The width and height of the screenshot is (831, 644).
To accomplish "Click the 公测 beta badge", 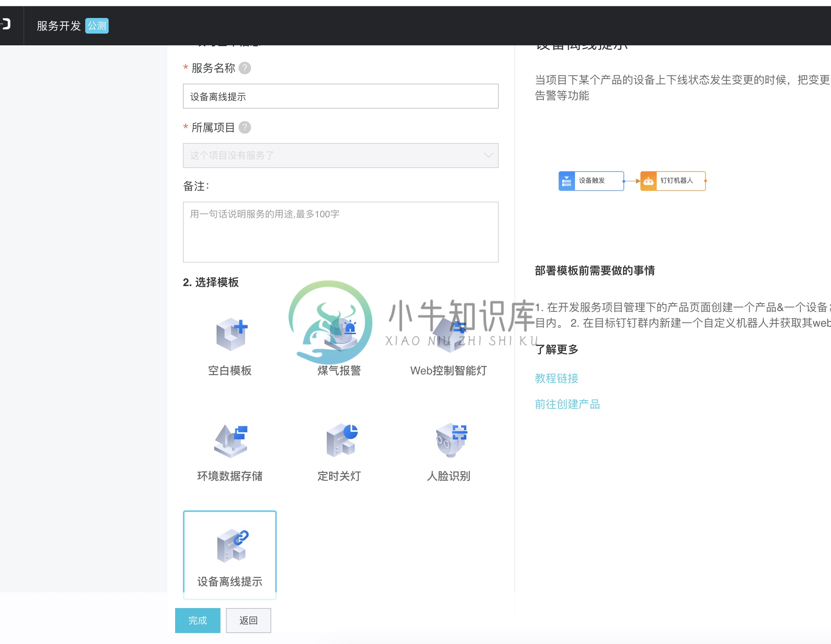I will coord(97,26).
